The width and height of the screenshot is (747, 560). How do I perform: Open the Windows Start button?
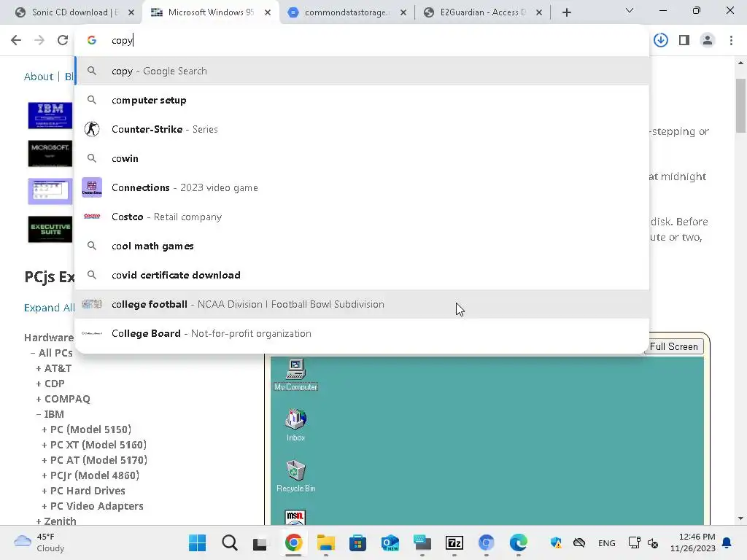197,542
